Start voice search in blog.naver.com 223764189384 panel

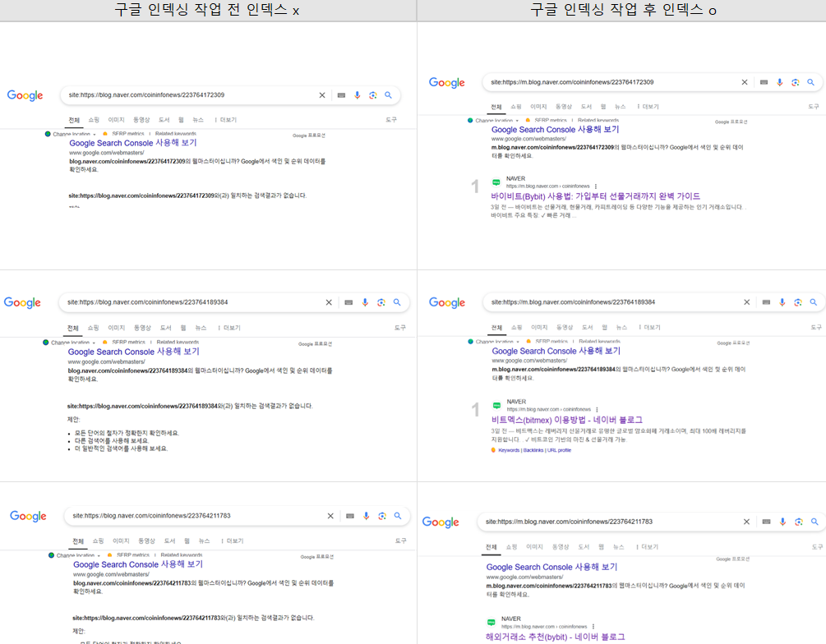click(x=365, y=302)
